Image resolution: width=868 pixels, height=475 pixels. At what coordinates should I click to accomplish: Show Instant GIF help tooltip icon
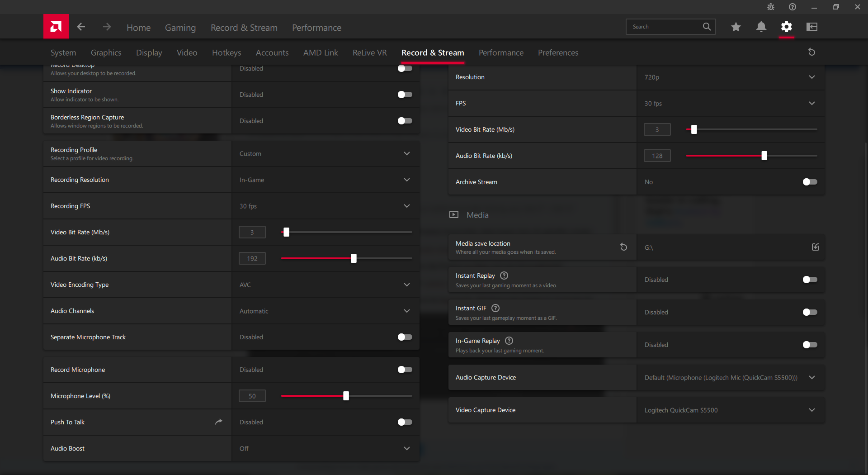pos(495,308)
